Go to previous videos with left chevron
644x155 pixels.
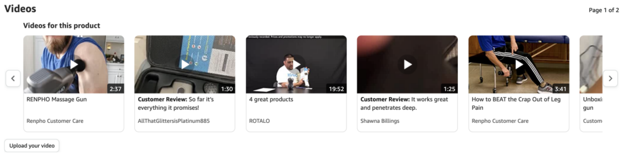pyautogui.click(x=13, y=79)
